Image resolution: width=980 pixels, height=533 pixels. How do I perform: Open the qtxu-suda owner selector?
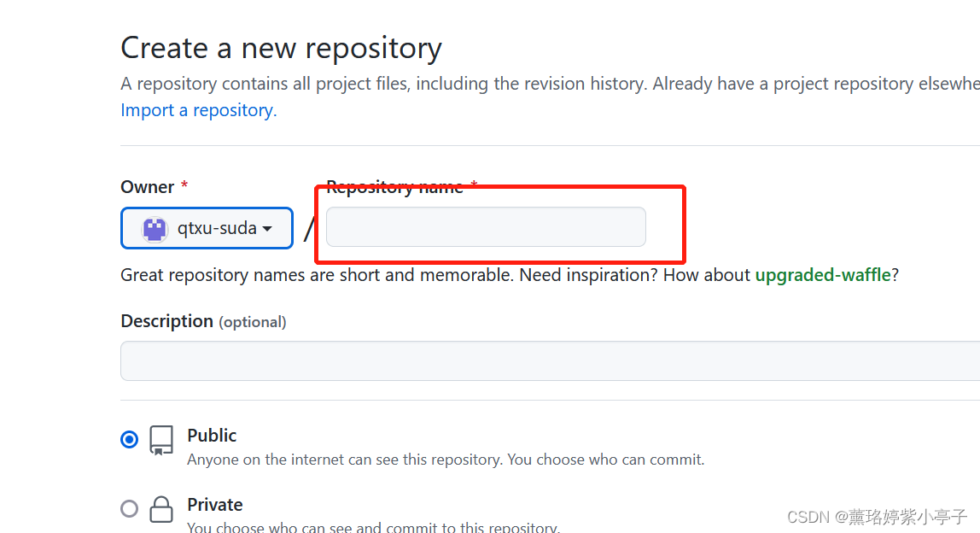coord(207,228)
